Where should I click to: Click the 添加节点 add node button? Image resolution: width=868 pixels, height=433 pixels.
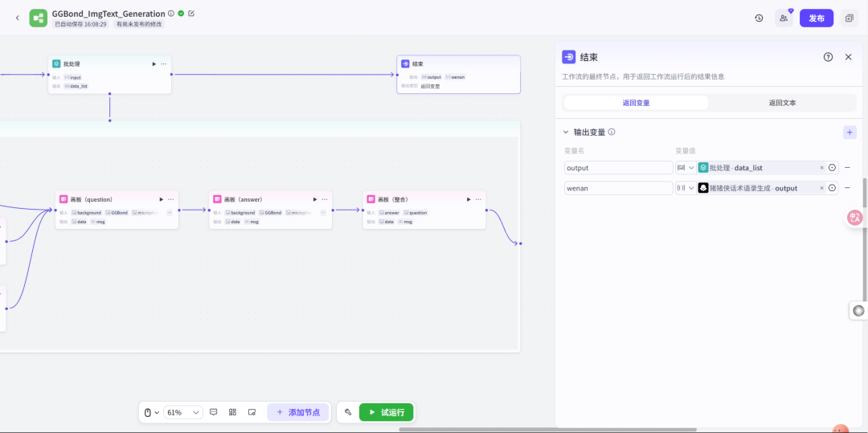298,412
